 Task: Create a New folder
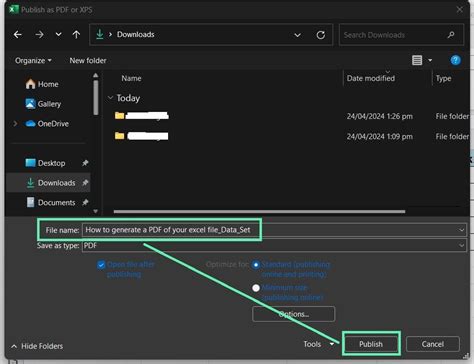(x=88, y=60)
